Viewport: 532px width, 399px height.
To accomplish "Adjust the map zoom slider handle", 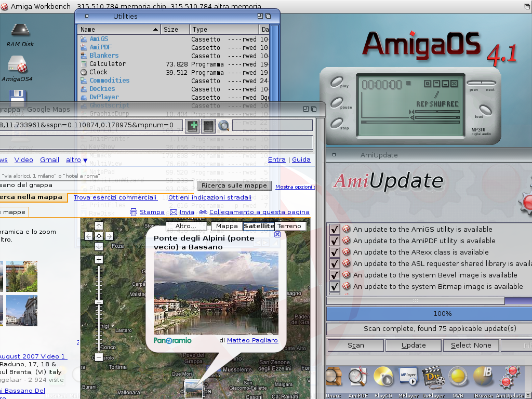I will click(x=99, y=302).
